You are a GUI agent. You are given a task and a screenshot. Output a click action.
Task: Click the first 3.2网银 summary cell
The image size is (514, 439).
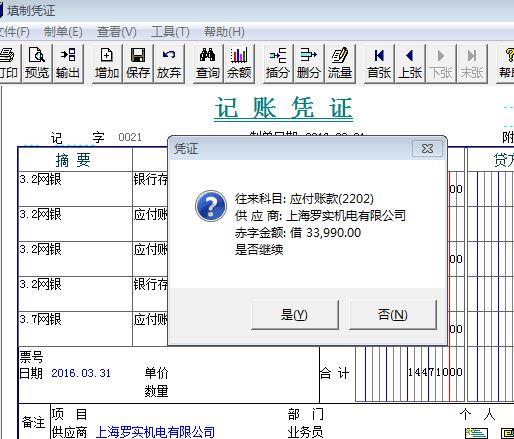pyautogui.click(x=75, y=189)
